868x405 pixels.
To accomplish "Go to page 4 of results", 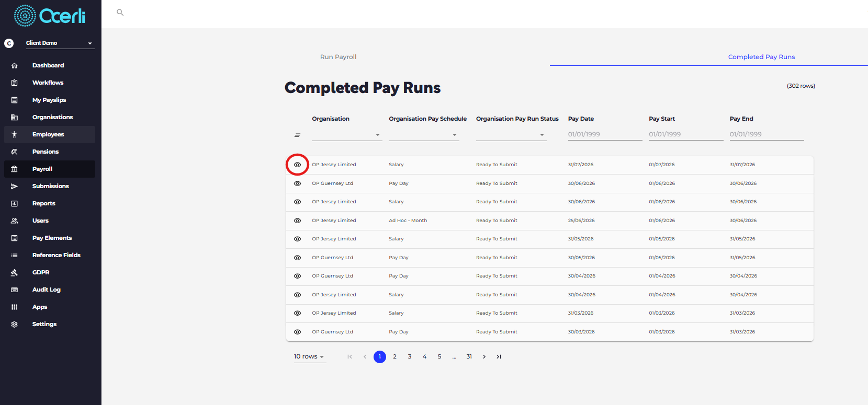I will pos(424,356).
